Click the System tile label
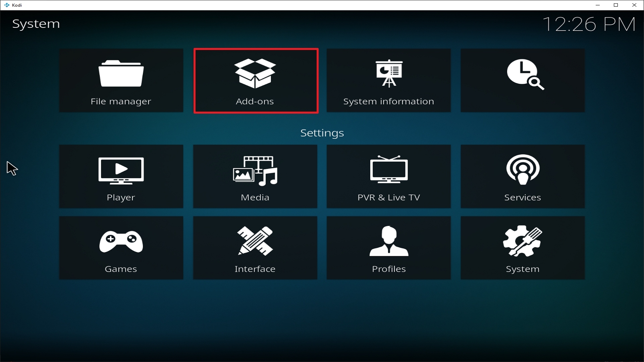 (523, 269)
